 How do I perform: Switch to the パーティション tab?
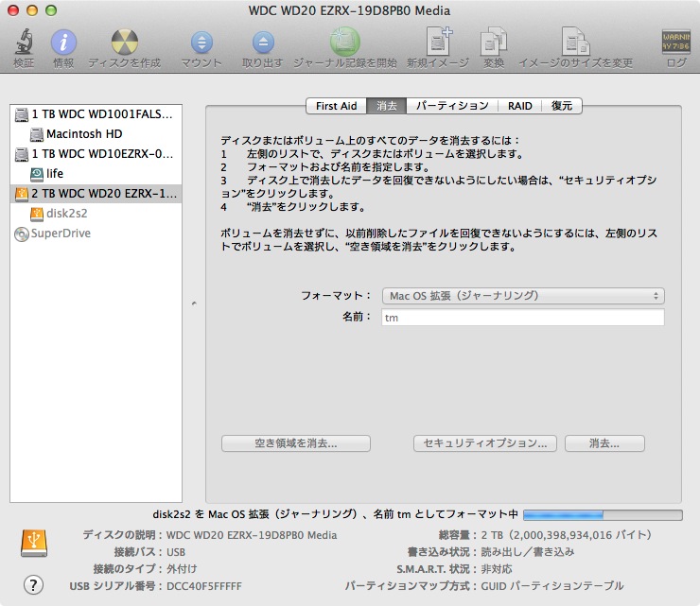point(452,106)
